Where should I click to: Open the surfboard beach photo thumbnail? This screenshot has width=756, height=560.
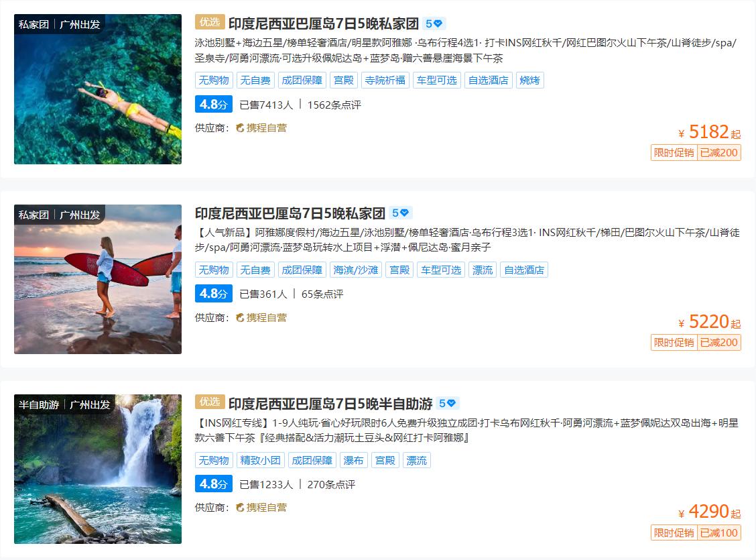[x=98, y=279]
